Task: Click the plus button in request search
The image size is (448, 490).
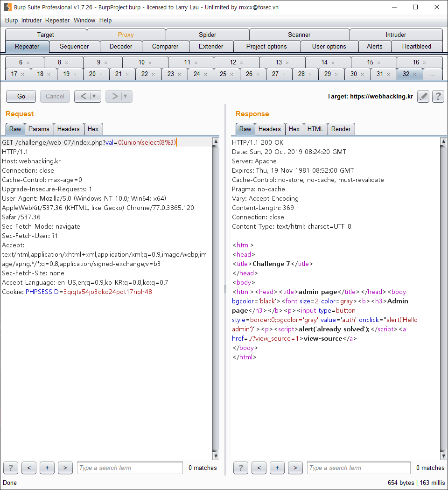Action: [x=47, y=468]
